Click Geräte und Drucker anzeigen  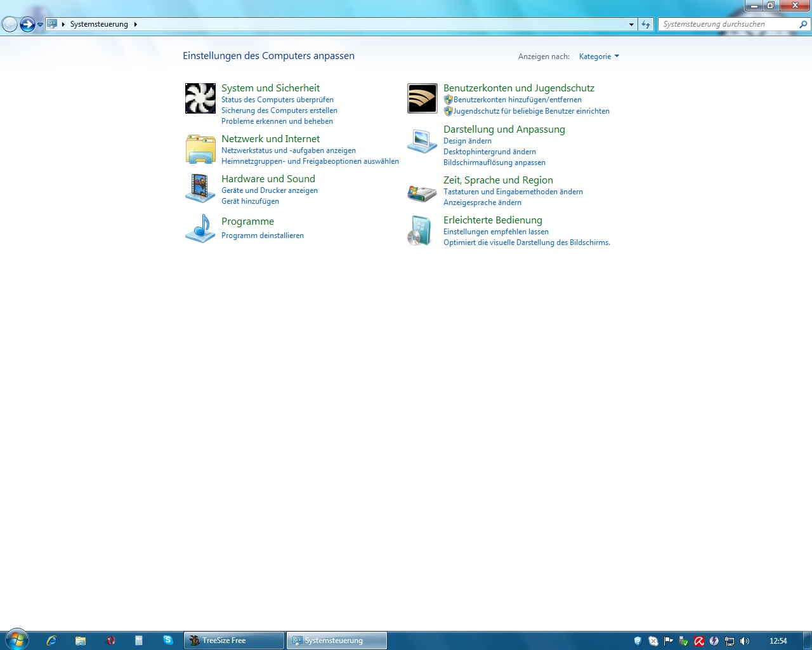tap(270, 190)
